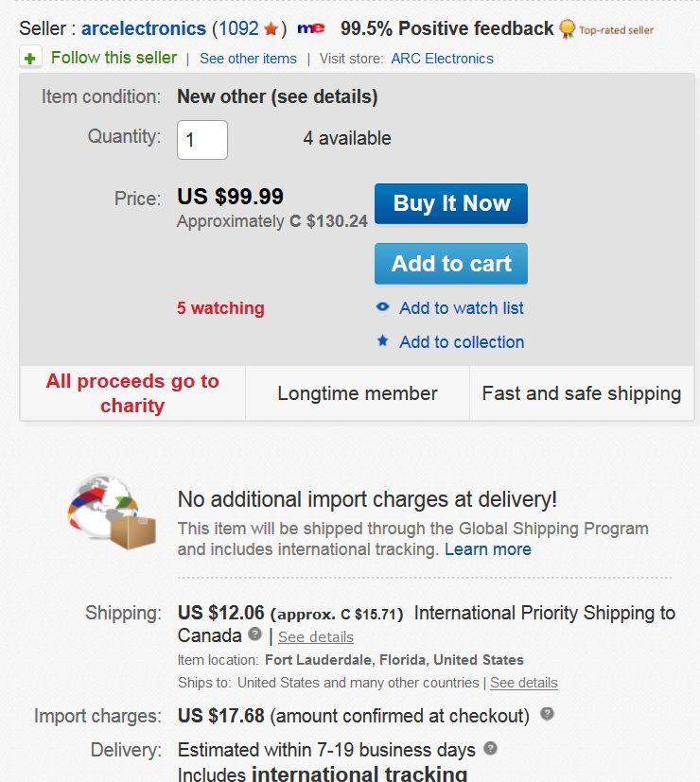700x782 pixels.
Task: Follow this seller link
Action: pyautogui.click(x=114, y=59)
